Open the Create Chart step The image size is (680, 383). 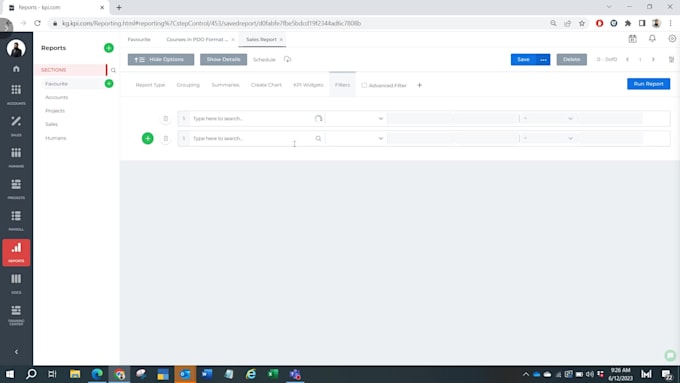tap(266, 85)
